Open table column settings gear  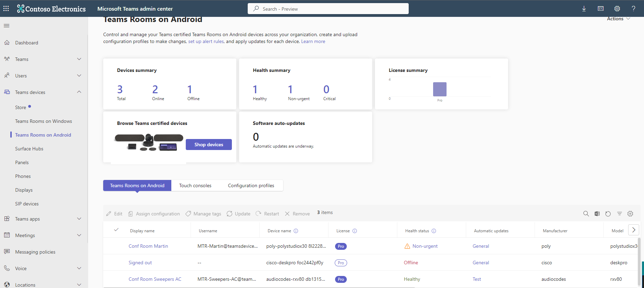(630, 214)
